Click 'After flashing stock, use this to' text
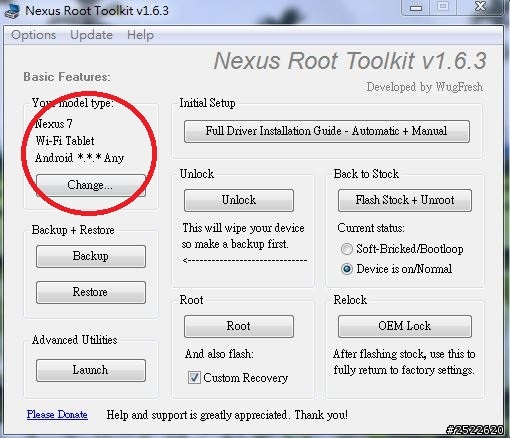Screen dimensions: 510x438 tap(404, 354)
